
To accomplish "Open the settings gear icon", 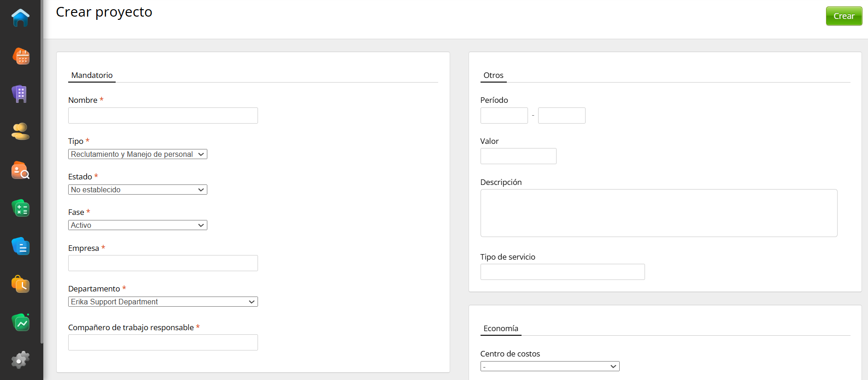I will tap(20, 360).
